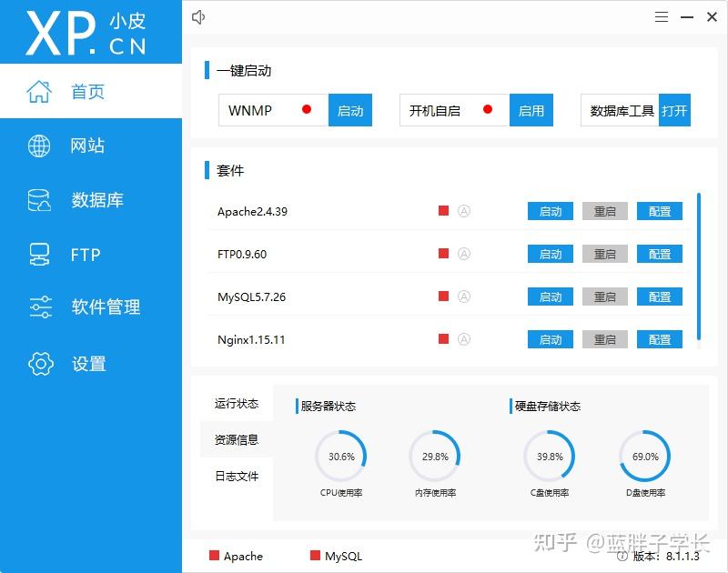Toggle the auto-start A icon for Apache2.4.39
The height and width of the screenshot is (573, 728).
[464, 211]
